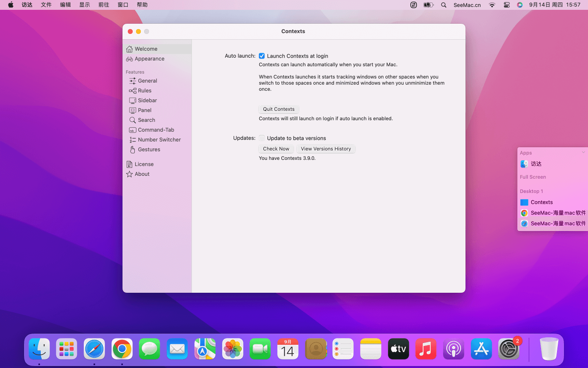Open the Search magnifier in sidebar
The image size is (588, 368).
pyautogui.click(x=132, y=120)
